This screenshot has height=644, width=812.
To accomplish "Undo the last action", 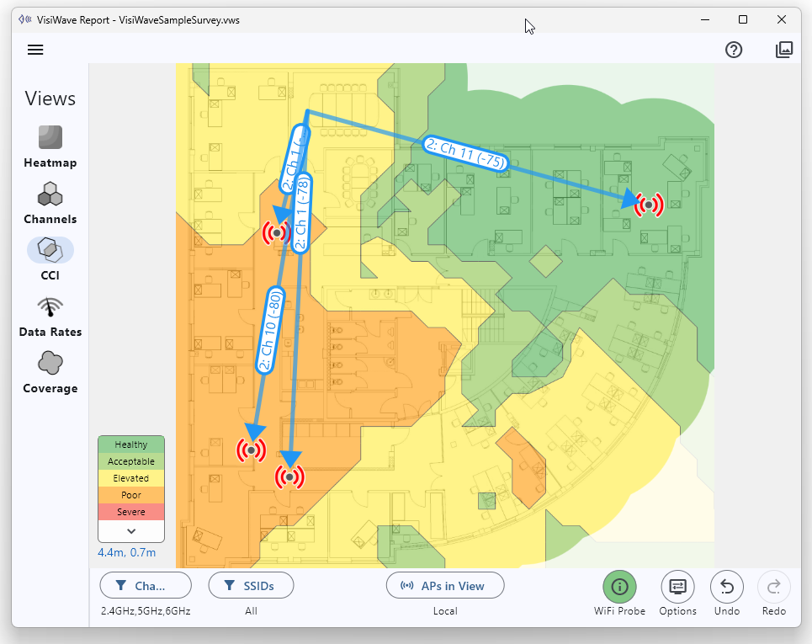I will (x=726, y=587).
